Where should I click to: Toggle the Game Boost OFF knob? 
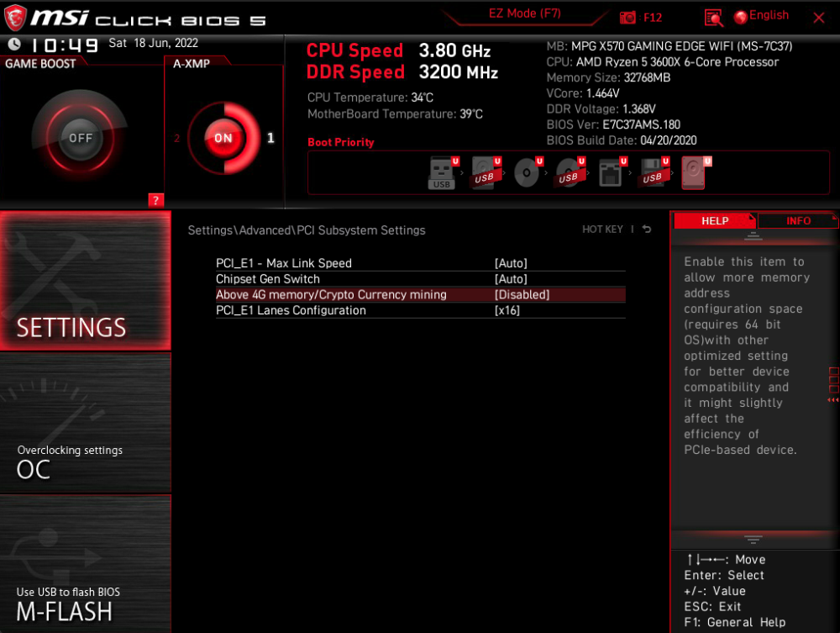[x=81, y=138]
